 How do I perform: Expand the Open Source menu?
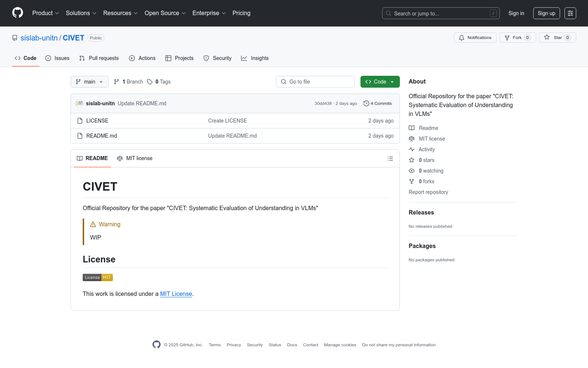point(165,13)
